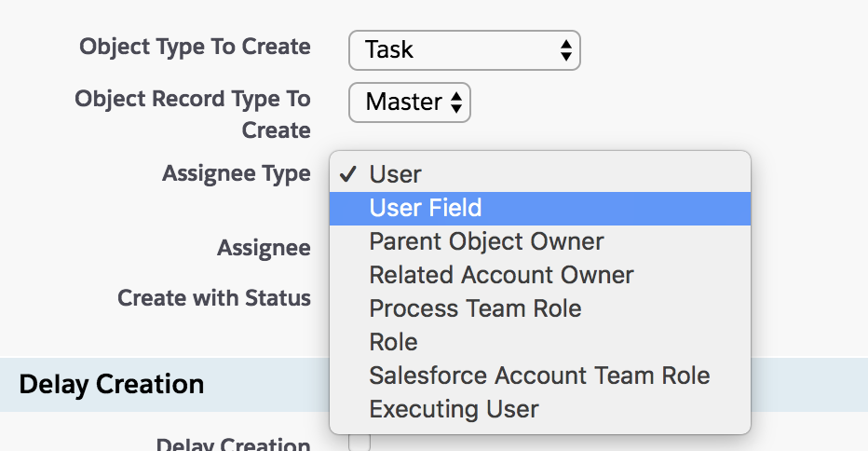Click the Delay Creation checkbox label
Screen dimensions: 868x451
point(233,445)
